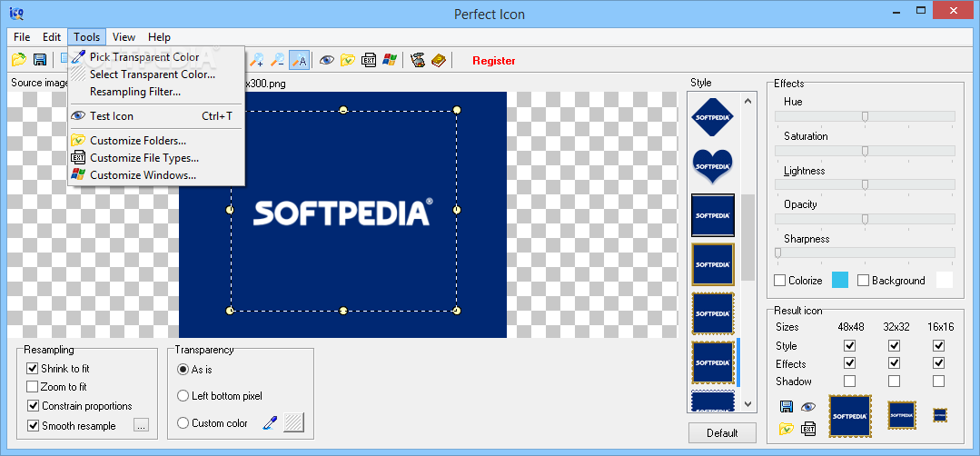Select the heart-shaped style thumbnail
The image size is (980, 456).
[713, 166]
